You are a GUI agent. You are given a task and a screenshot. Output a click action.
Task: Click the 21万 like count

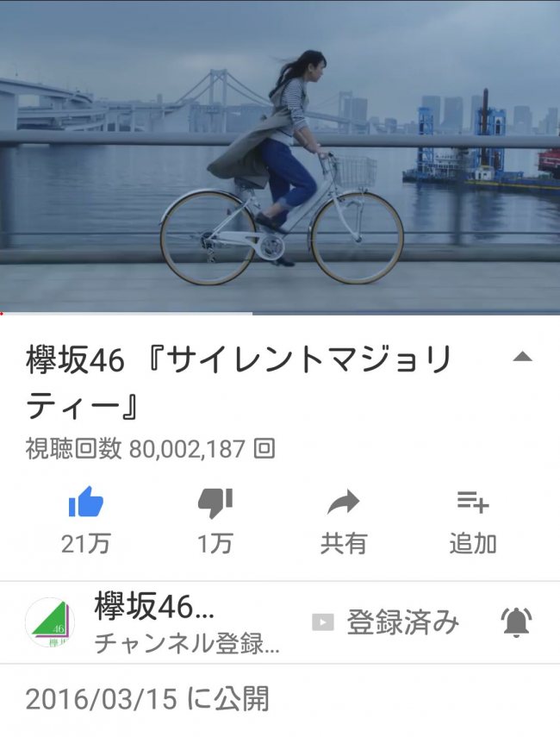(x=86, y=544)
